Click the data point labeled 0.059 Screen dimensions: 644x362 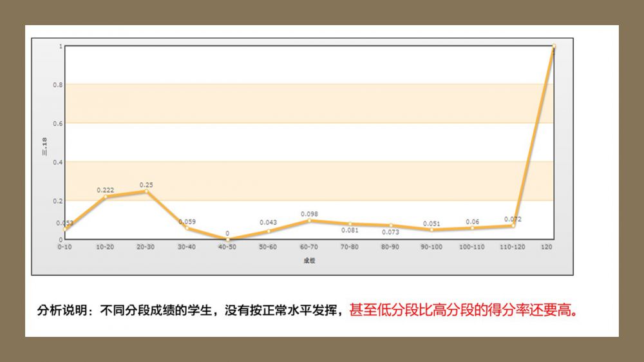[187, 228]
